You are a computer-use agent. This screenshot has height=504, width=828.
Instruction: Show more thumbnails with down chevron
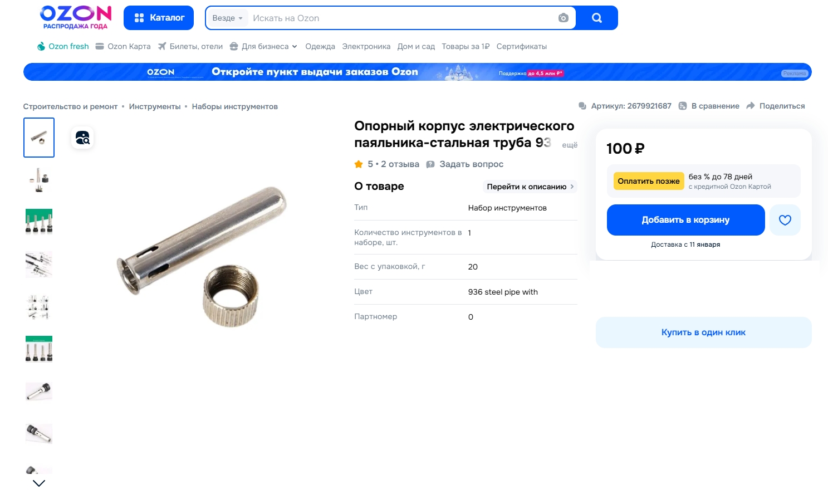click(x=39, y=483)
